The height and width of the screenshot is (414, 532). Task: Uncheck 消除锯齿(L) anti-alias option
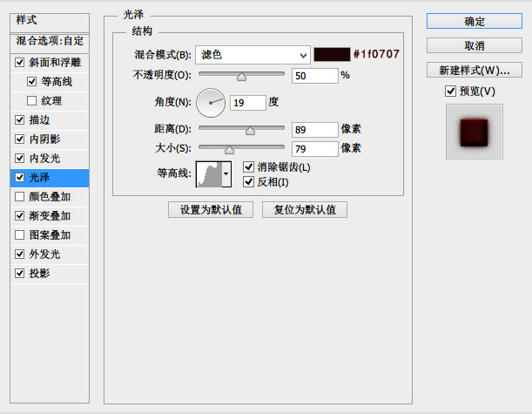click(249, 166)
